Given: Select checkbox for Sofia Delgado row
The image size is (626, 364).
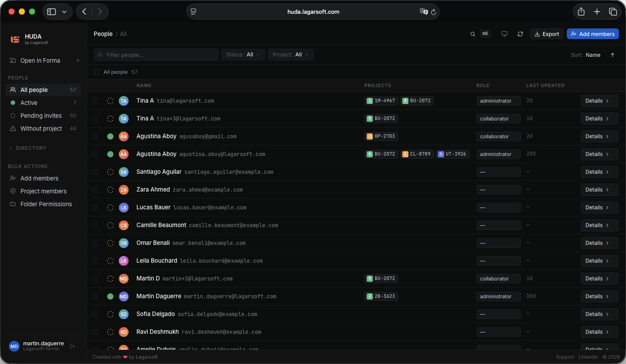Looking at the screenshot, I should click(x=95, y=314).
